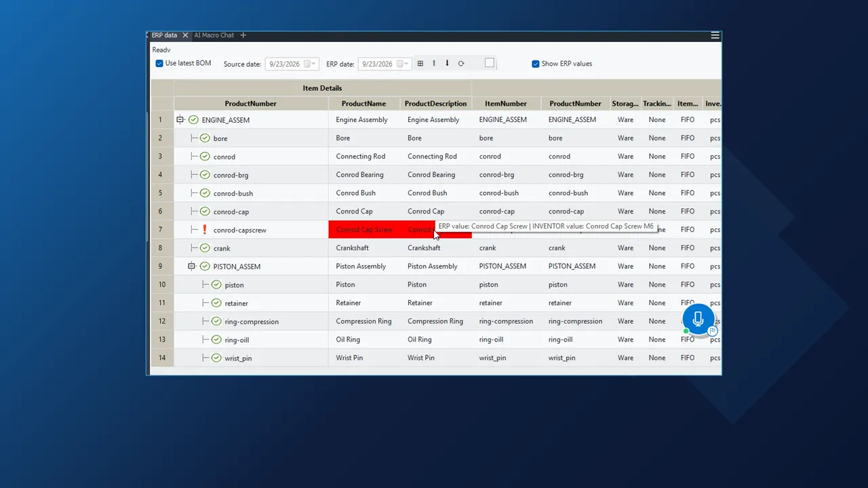Click the first ProductNumber column header
The height and width of the screenshot is (488, 868).
click(251, 104)
